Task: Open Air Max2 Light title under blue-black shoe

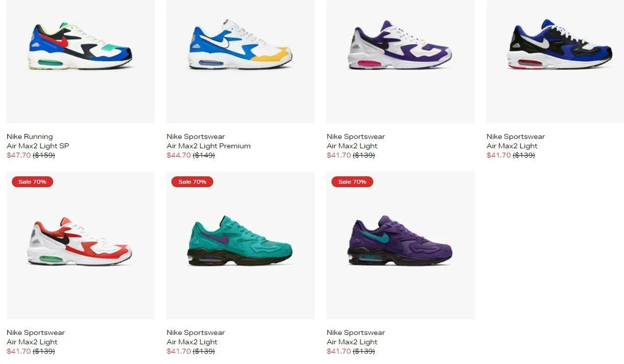Action: click(x=512, y=146)
